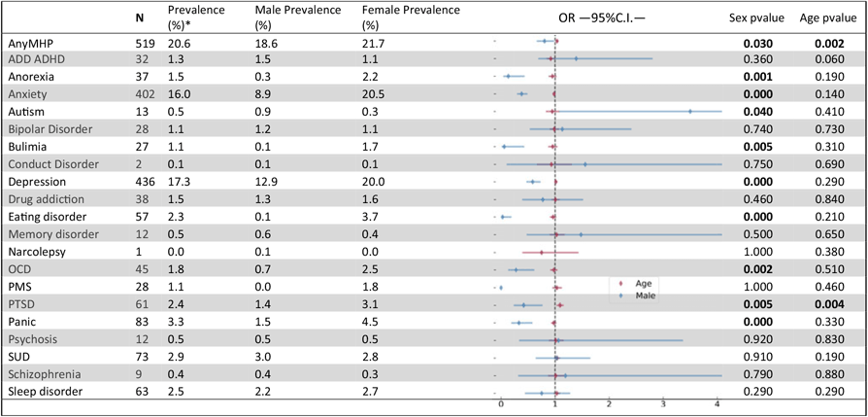The height and width of the screenshot is (417, 868).
Task: Click the Schizophrenia row label
Action: pyautogui.click(x=44, y=374)
